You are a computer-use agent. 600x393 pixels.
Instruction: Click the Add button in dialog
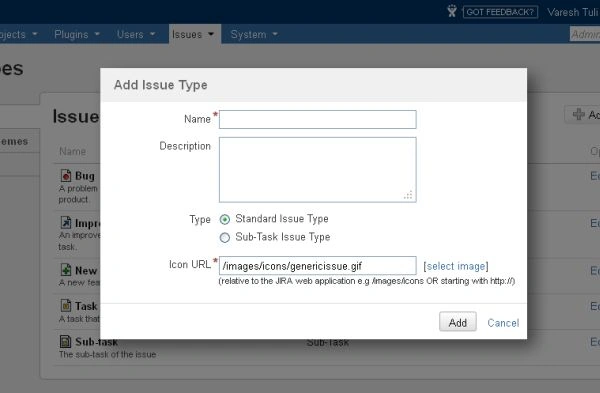tap(458, 322)
